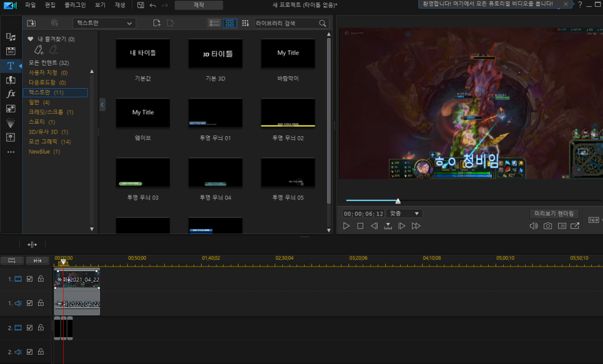Open the 플러그인 menu
This screenshot has width=603, height=364.
coord(75,5)
